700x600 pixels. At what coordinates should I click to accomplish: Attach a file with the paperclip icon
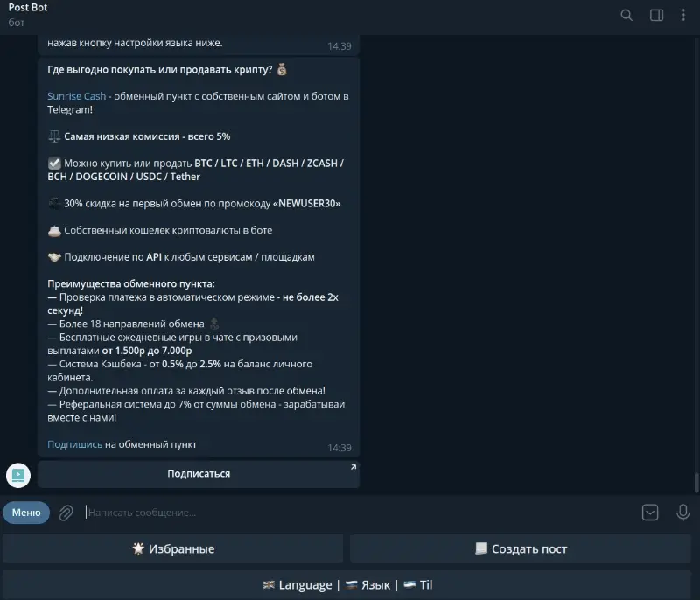tap(66, 513)
